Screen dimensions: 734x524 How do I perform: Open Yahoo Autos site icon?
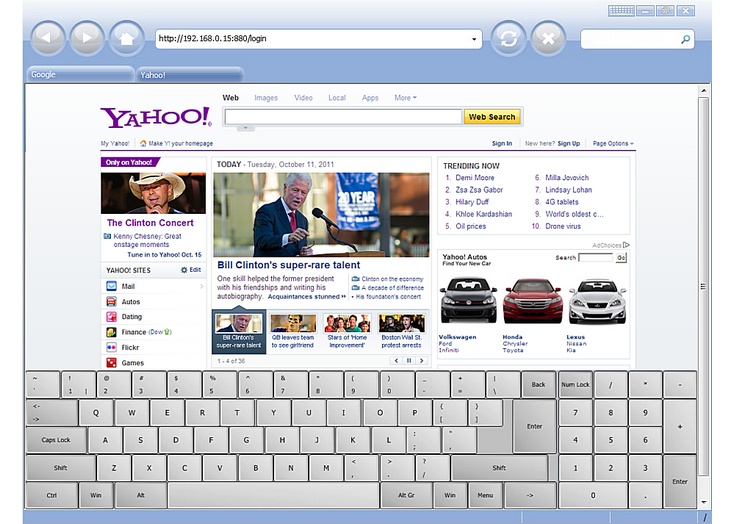click(111, 302)
